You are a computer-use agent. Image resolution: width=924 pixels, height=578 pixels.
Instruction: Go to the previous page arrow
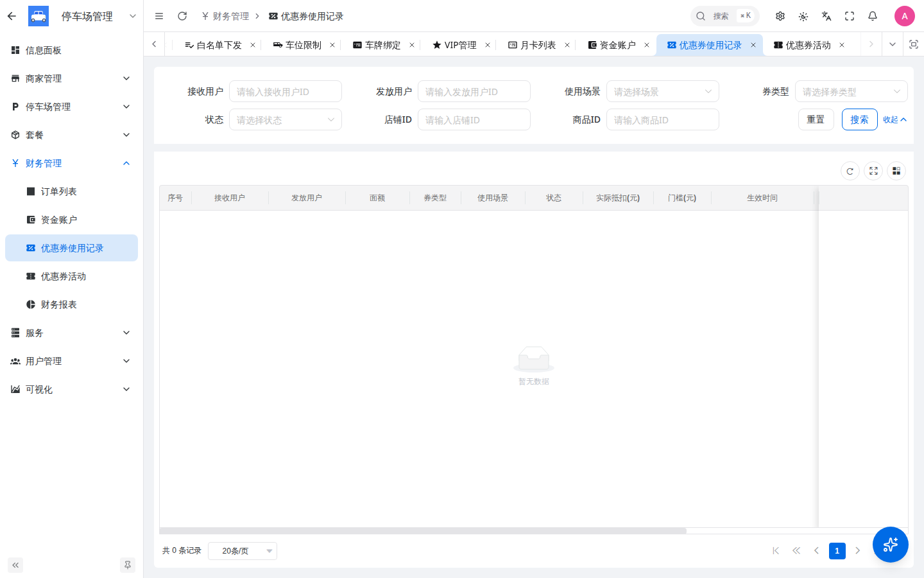(817, 550)
